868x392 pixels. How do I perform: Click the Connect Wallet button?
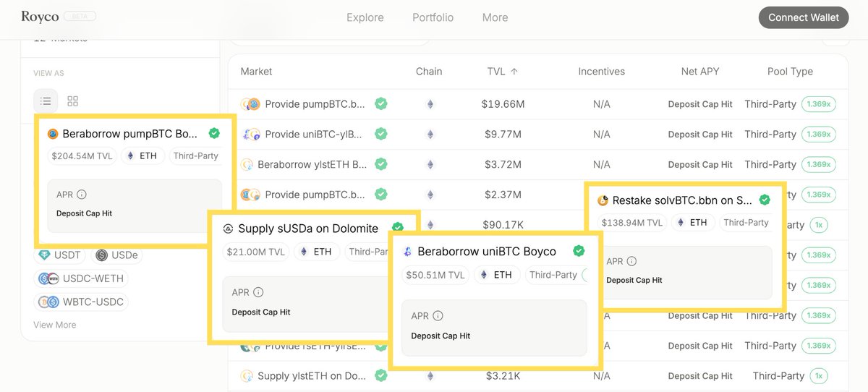(x=804, y=17)
